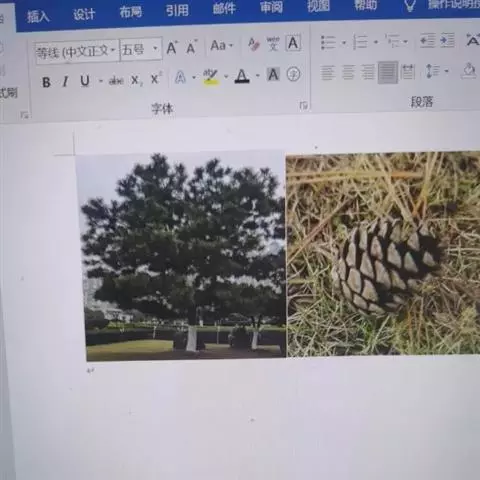
Task: Apply subscript formatting
Action: tap(136, 80)
